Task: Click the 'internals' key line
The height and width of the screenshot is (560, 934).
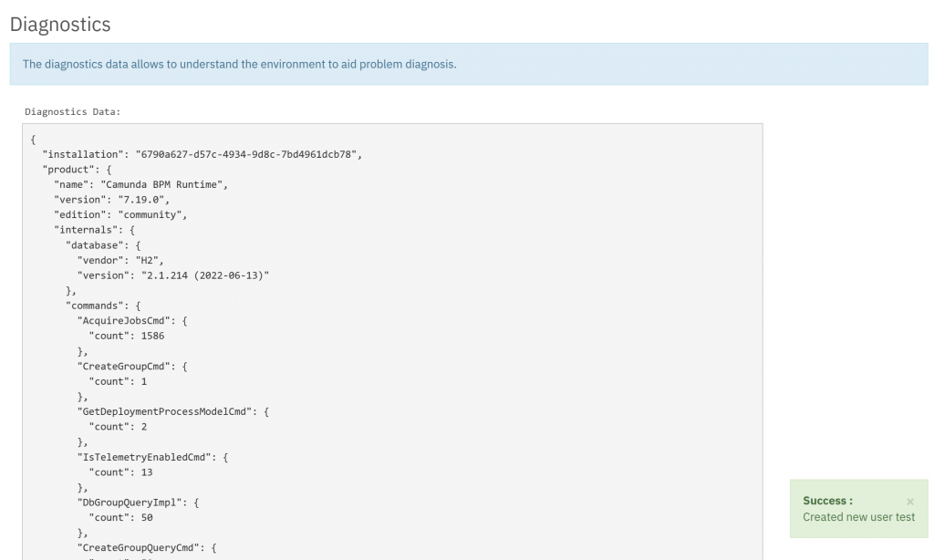Action: [94, 230]
